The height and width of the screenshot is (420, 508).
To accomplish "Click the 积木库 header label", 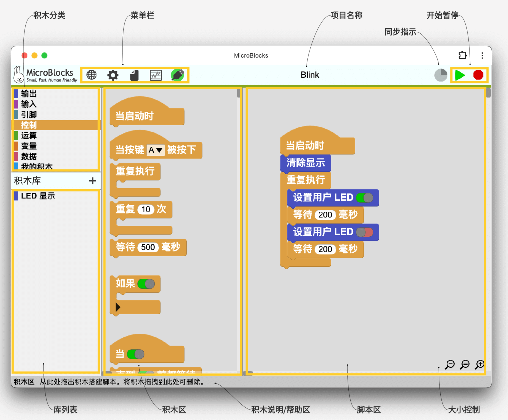I will (x=28, y=181).
